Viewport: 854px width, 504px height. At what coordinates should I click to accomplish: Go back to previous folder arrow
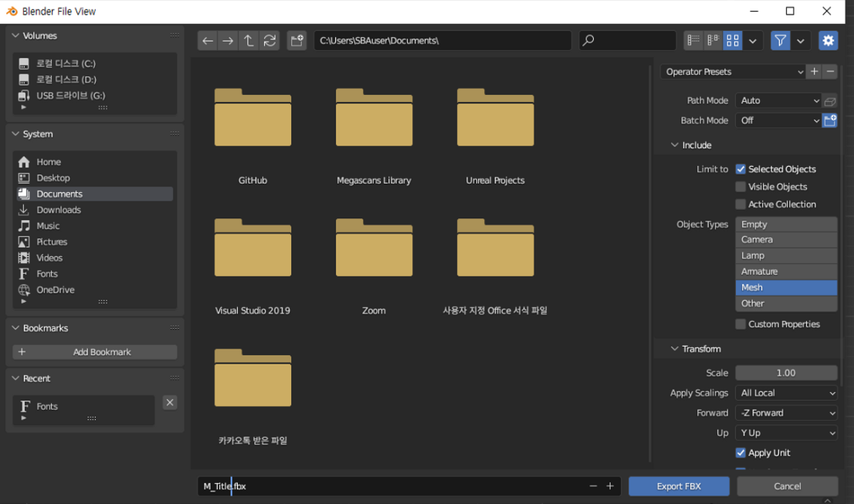click(208, 41)
